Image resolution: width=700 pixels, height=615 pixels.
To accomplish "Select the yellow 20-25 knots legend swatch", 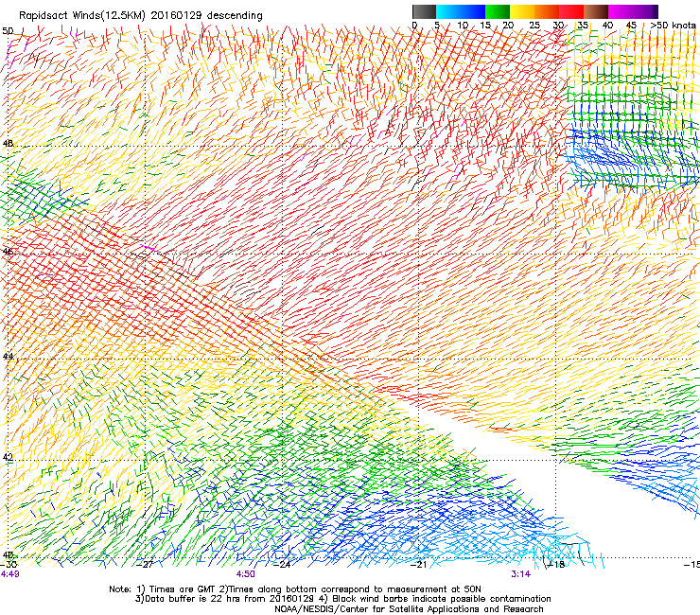I will pyautogui.click(x=522, y=11).
